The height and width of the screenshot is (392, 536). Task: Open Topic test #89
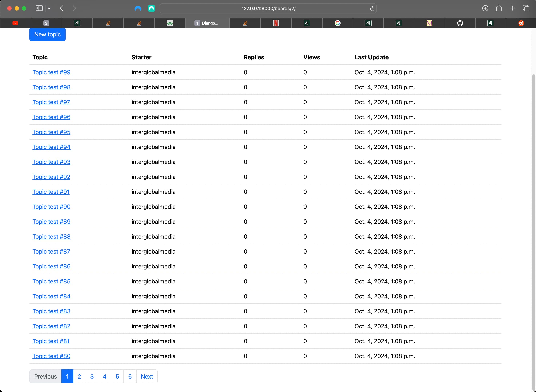click(52, 222)
